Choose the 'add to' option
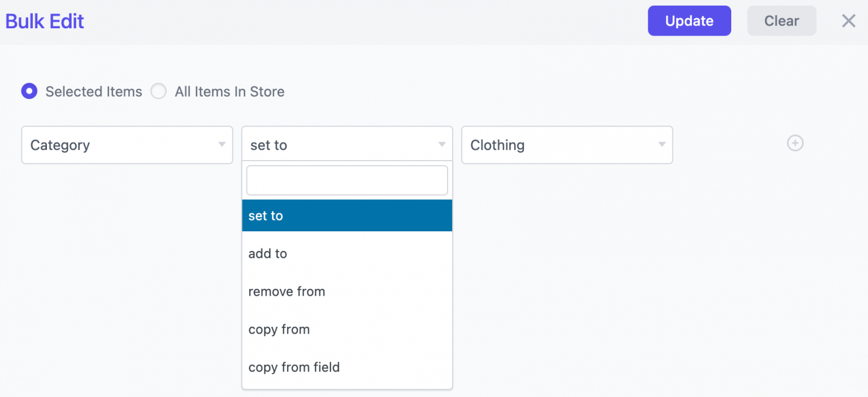The image size is (868, 397). pos(347,253)
